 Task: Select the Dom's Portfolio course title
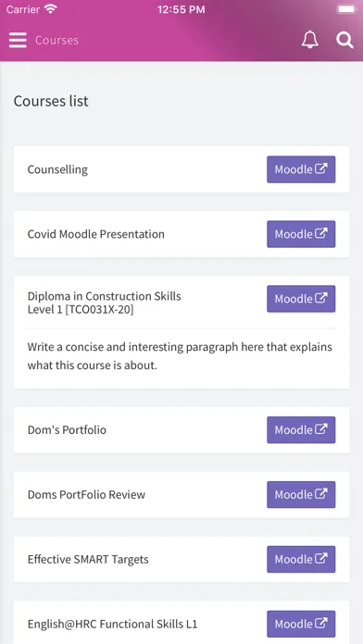[67, 430]
